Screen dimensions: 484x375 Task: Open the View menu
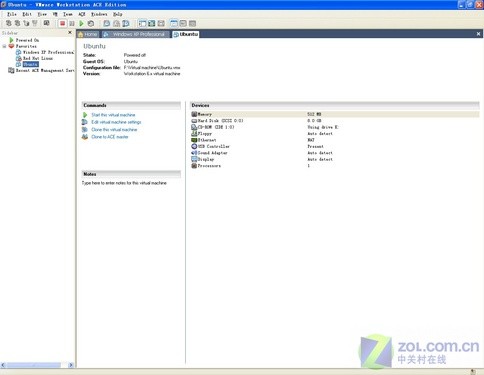coord(42,14)
